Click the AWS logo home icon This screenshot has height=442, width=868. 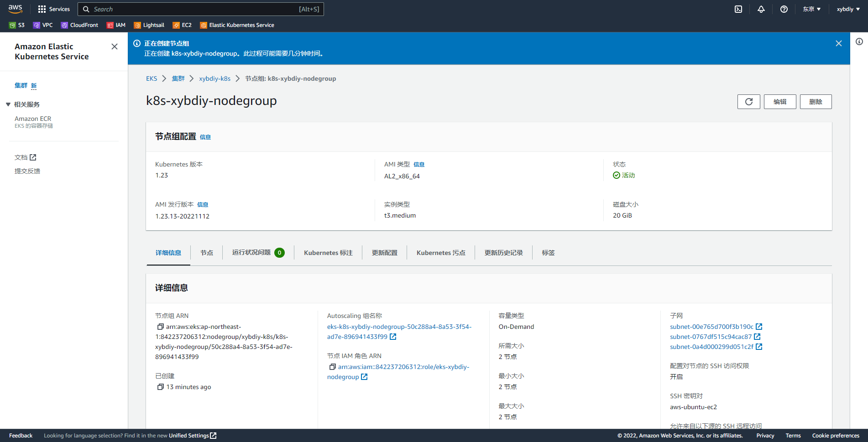[x=16, y=9]
